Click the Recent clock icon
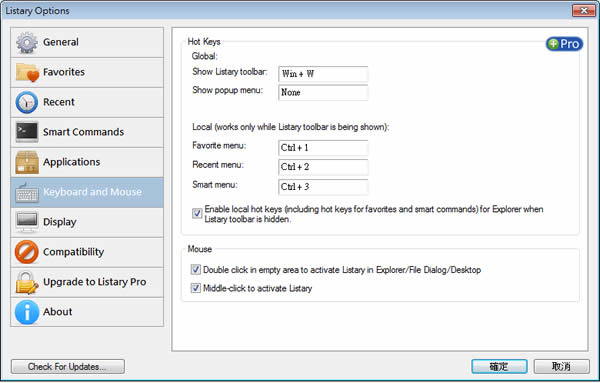The image size is (600, 383). [x=27, y=102]
